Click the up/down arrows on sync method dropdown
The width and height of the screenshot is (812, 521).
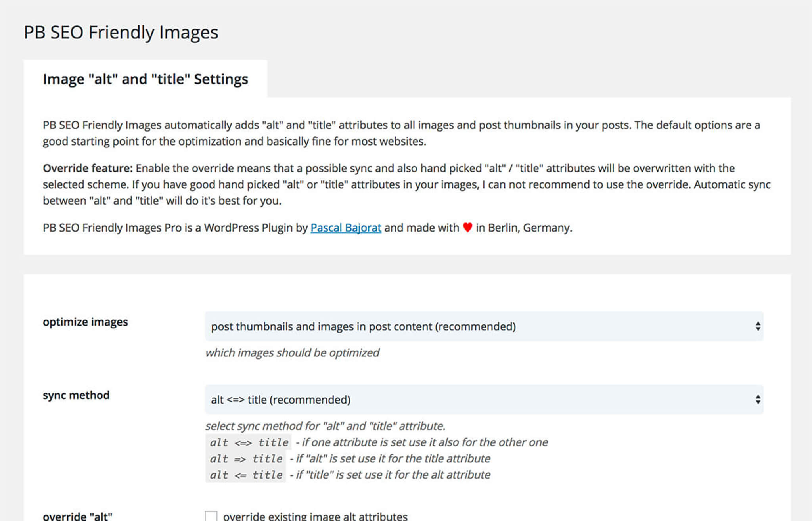point(758,400)
